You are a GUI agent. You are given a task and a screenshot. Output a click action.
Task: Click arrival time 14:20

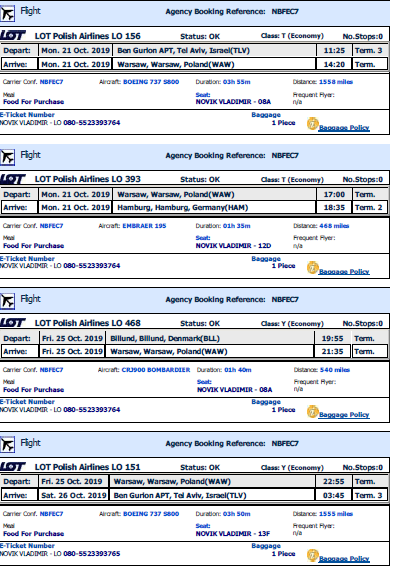click(x=334, y=64)
